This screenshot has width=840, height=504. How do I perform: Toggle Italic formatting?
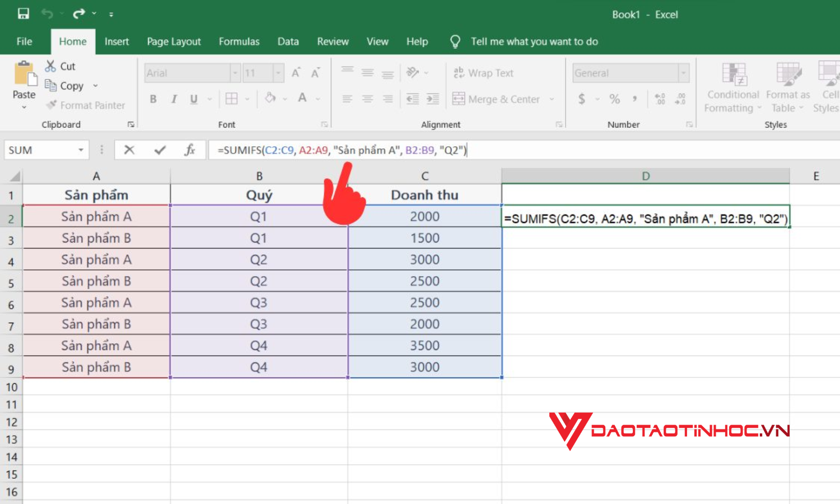tap(173, 99)
